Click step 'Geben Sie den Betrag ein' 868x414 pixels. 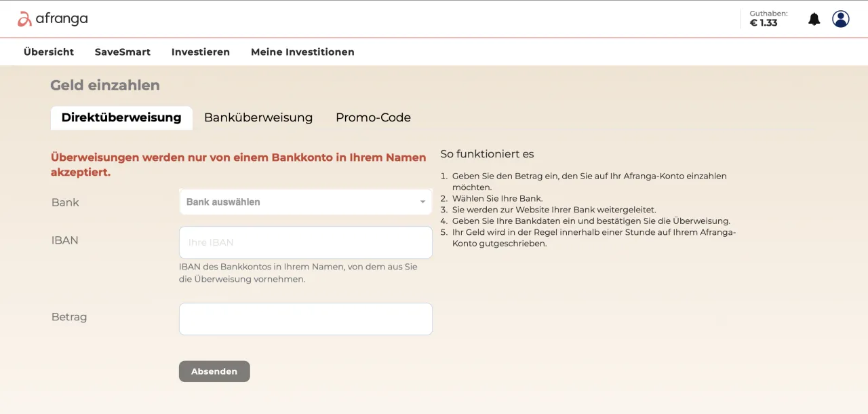[x=589, y=181]
